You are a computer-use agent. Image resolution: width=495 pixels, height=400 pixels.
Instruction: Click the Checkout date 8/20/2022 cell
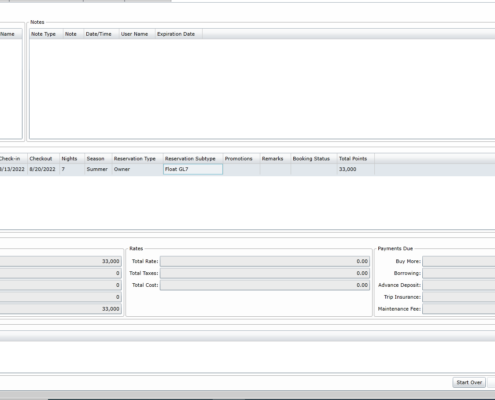[43, 169]
